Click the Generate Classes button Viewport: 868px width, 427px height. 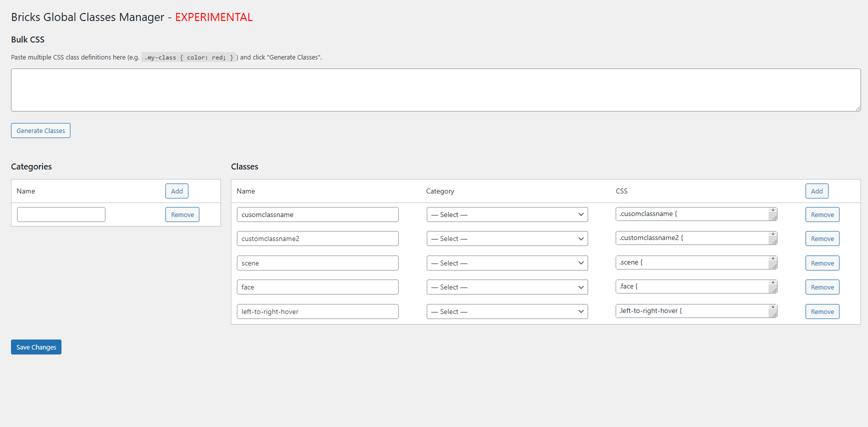(40, 130)
